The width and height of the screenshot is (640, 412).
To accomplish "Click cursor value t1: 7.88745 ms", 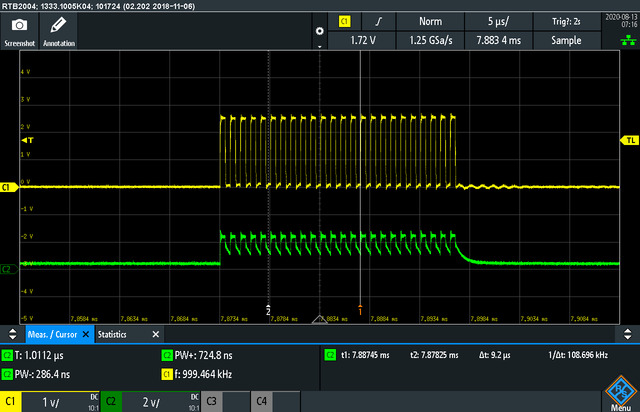I will coord(365,355).
